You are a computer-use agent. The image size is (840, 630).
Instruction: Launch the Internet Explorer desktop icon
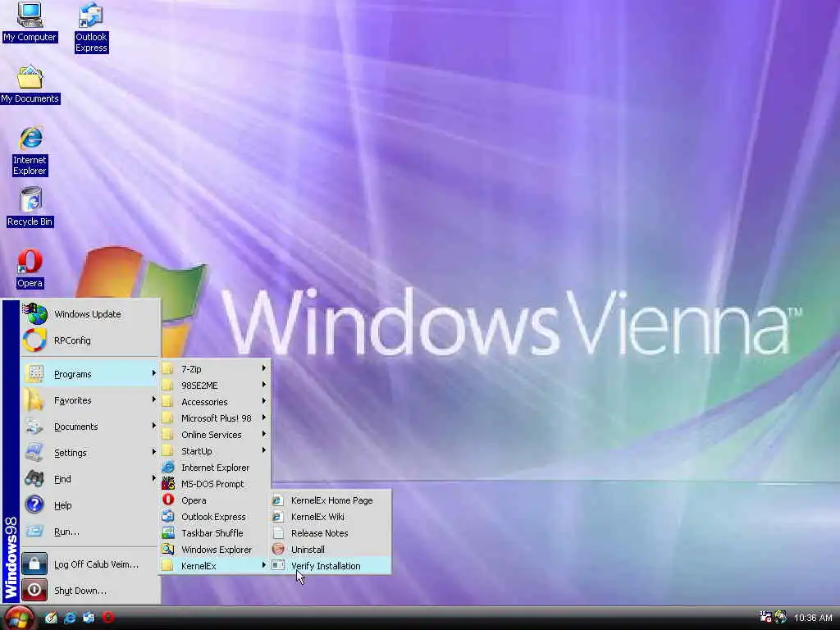coord(30,151)
